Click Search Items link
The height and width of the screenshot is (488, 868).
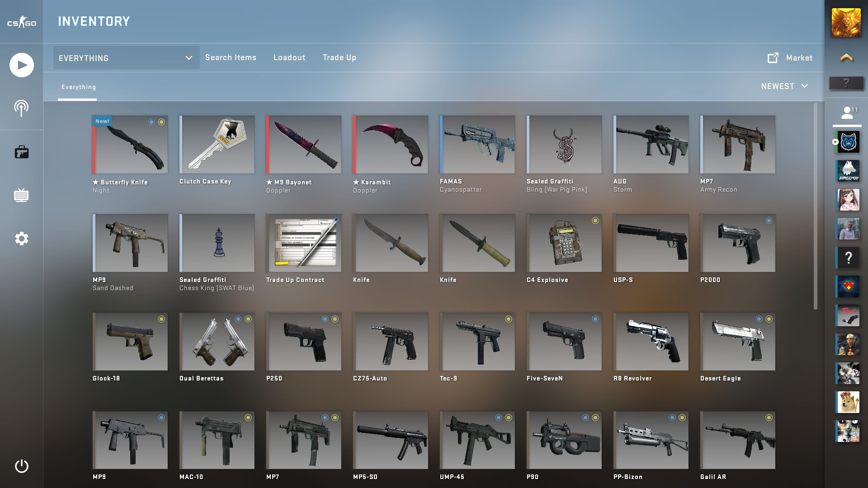pyautogui.click(x=231, y=57)
